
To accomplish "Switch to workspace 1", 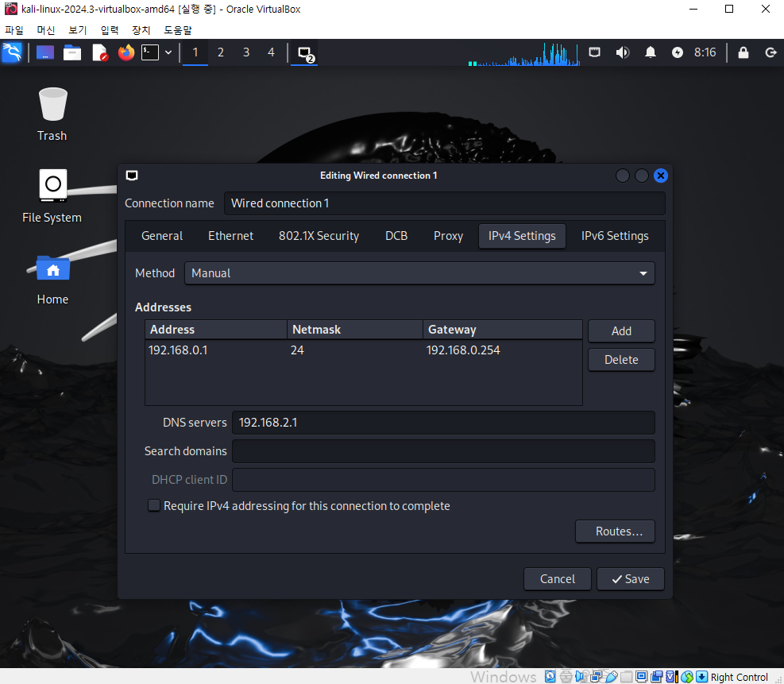I will [195, 52].
